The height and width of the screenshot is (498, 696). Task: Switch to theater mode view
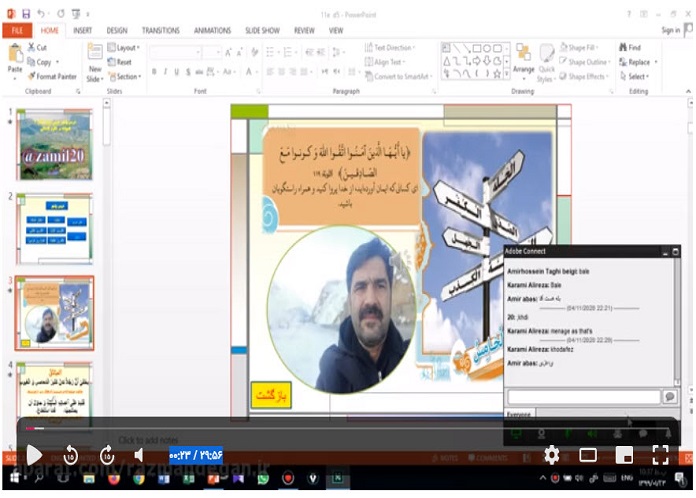pyautogui.click(x=588, y=455)
